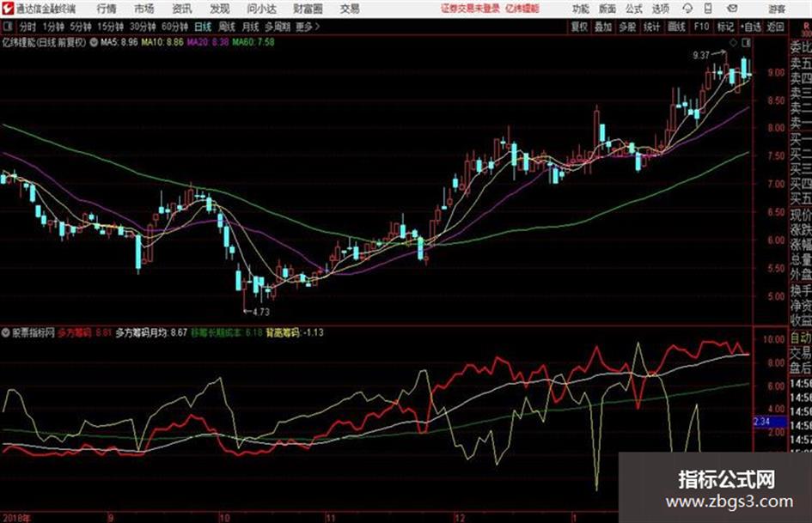Switch to the 30分钟 period

pyautogui.click(x=143, y=27)
